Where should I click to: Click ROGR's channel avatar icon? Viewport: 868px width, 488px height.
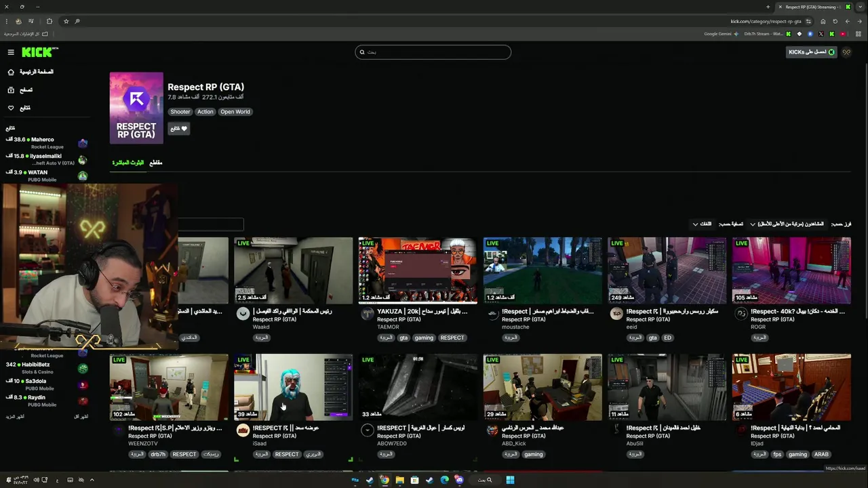tap(741, 313)
